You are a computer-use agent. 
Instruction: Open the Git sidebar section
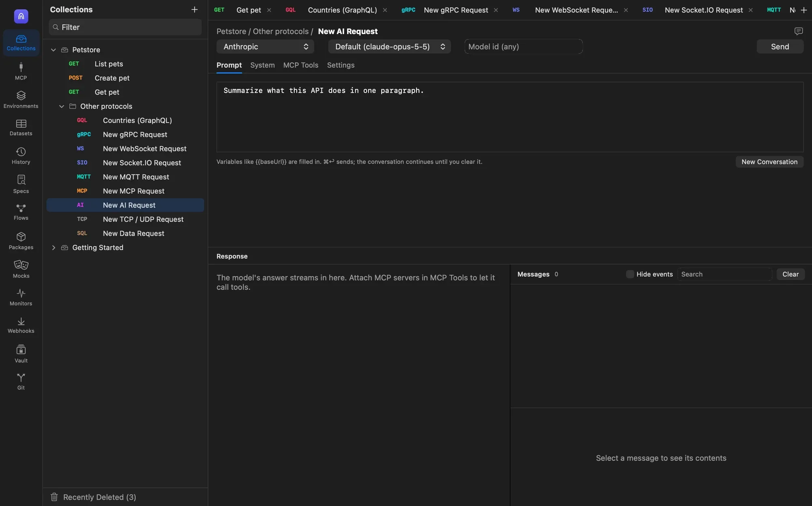pyautogui.click(x=21, y=382)
